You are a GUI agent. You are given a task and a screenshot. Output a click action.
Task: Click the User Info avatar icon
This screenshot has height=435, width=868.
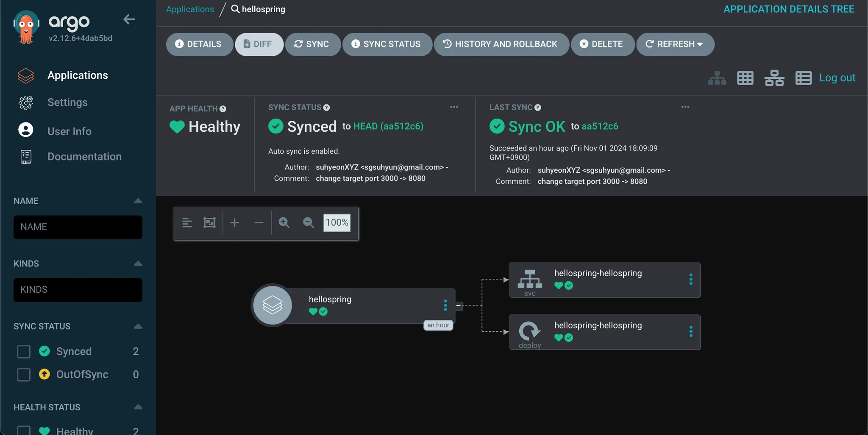coord(26,130)
